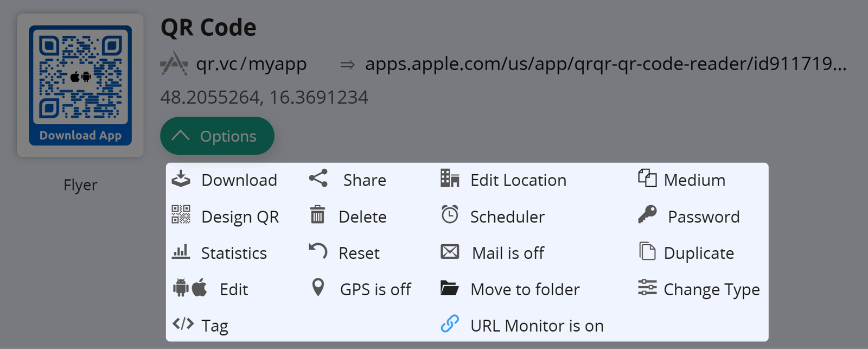Open the Change Type selector
This screenshot has height=349, width=868.
(711, 289)
